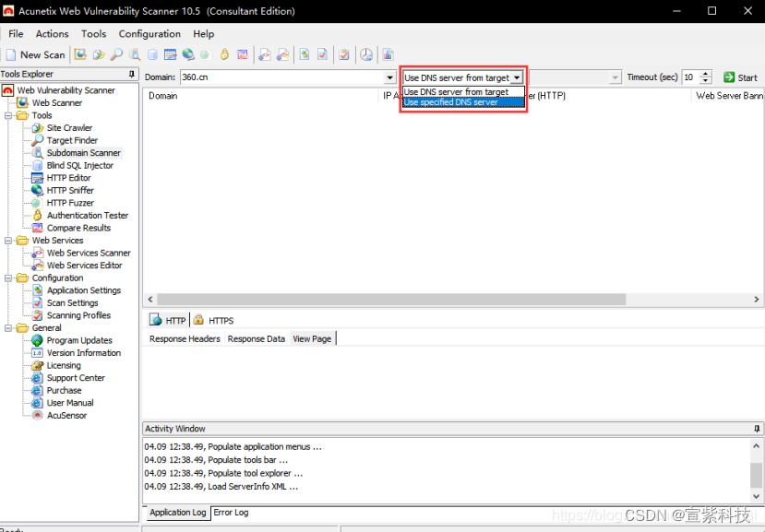Click Activity Window scrollbar down arrow

(756, 496)
